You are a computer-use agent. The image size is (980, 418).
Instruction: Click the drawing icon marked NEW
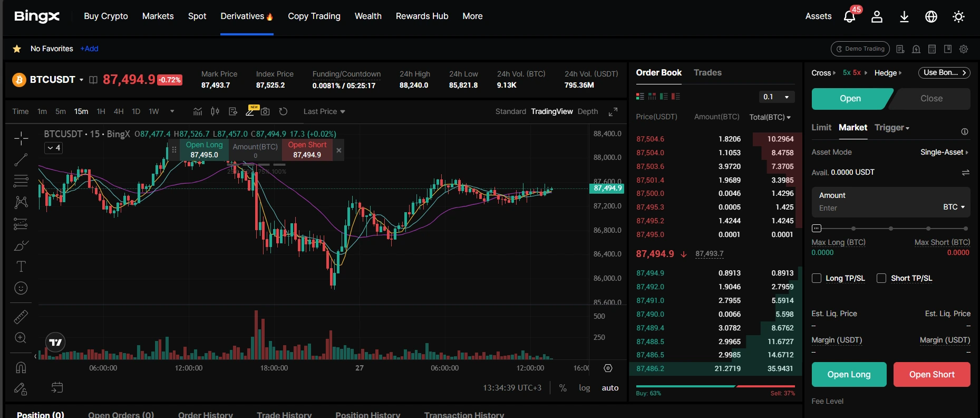(x=251, y=111)
